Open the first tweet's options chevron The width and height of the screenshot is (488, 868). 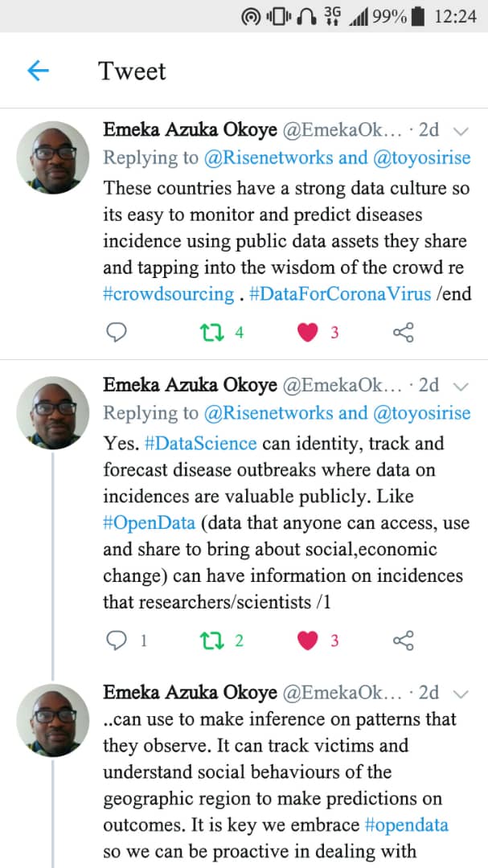click(461, 131)
